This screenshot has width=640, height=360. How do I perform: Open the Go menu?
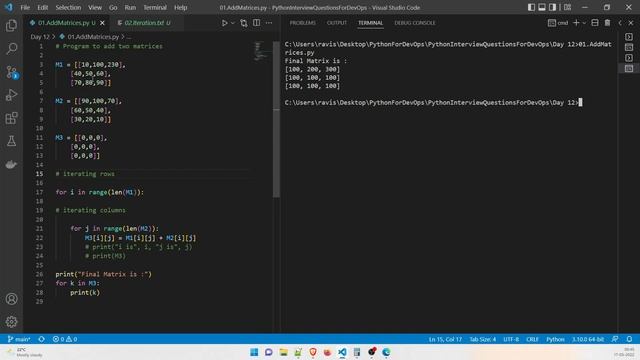pos(113,7)
